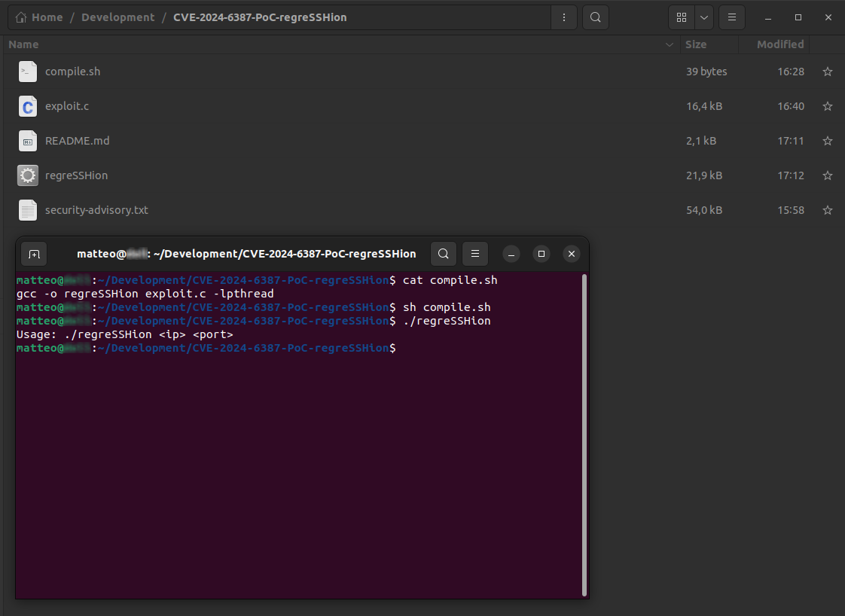Select the README.md markdown file icon
Image resolution: width=845 pixels, height=616 pixels.
27,141
